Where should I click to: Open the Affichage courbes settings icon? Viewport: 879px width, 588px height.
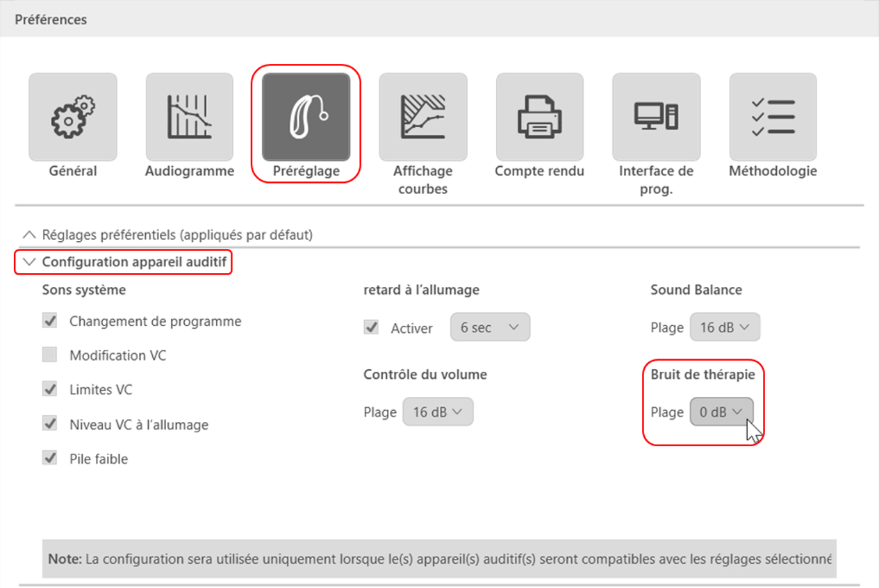tap(422, 116)
